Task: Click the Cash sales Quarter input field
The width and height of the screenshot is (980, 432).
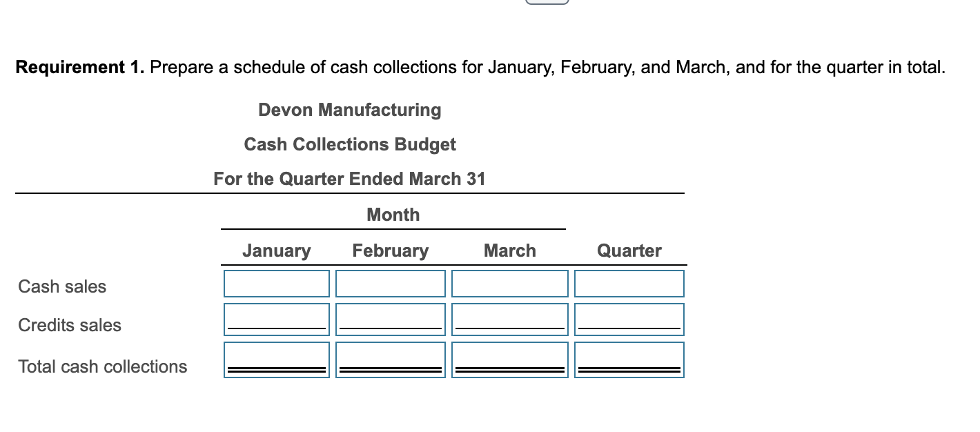Action: click(629, 283)
